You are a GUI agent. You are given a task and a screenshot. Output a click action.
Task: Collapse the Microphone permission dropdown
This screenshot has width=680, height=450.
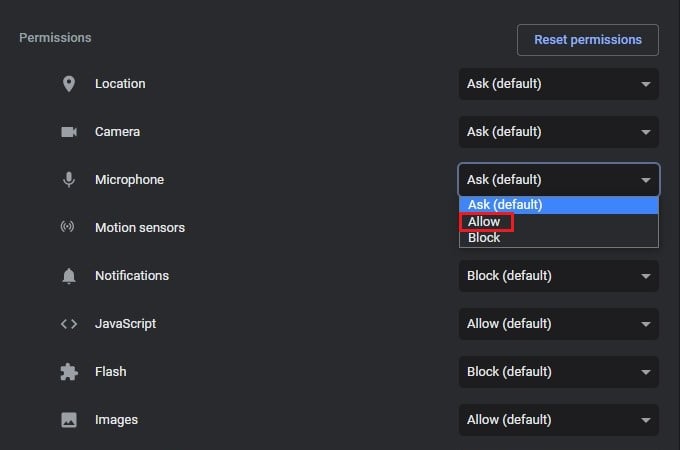click(559, 179)
